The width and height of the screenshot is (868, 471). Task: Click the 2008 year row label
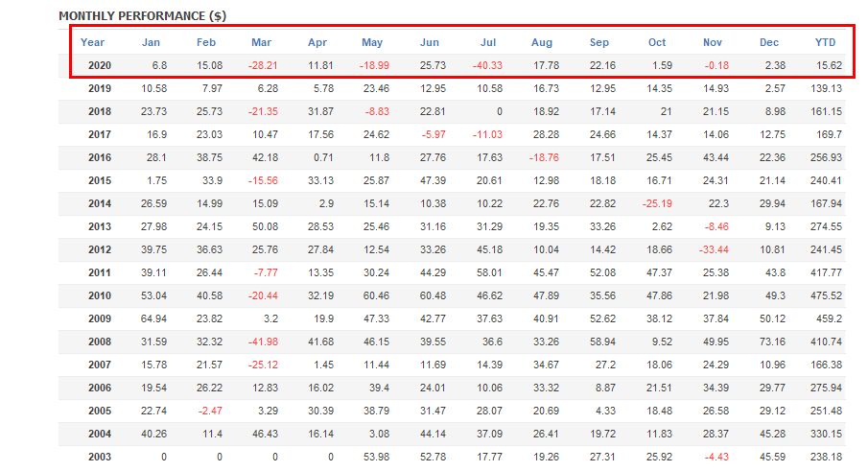click(x=100, y=341)
